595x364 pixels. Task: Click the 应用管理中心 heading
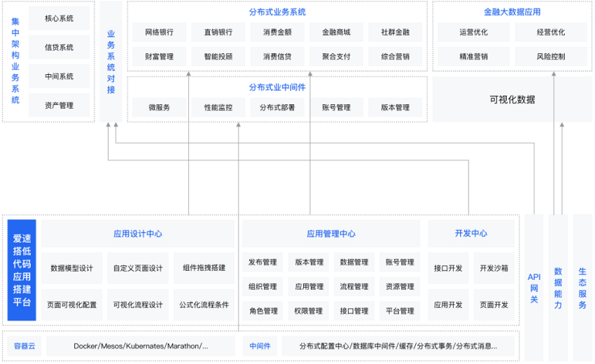pos(331,234)
